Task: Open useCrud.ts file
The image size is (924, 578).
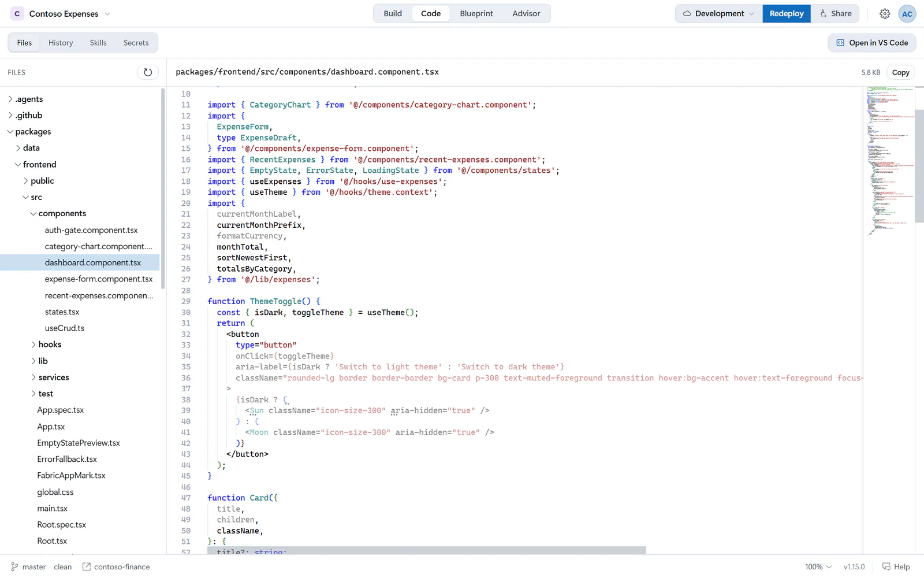Action: click(x=65, y=328)
